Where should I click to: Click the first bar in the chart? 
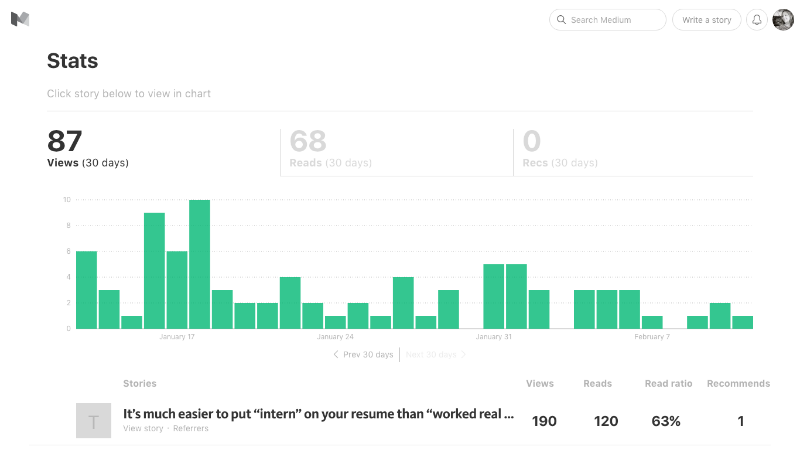pyautogui.click(x=86, y=289)
